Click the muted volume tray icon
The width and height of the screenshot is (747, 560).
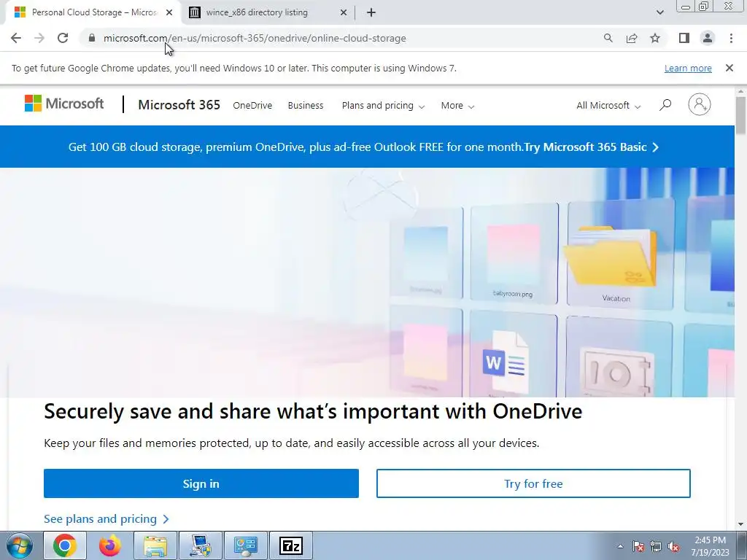click(x=673, y=546)
